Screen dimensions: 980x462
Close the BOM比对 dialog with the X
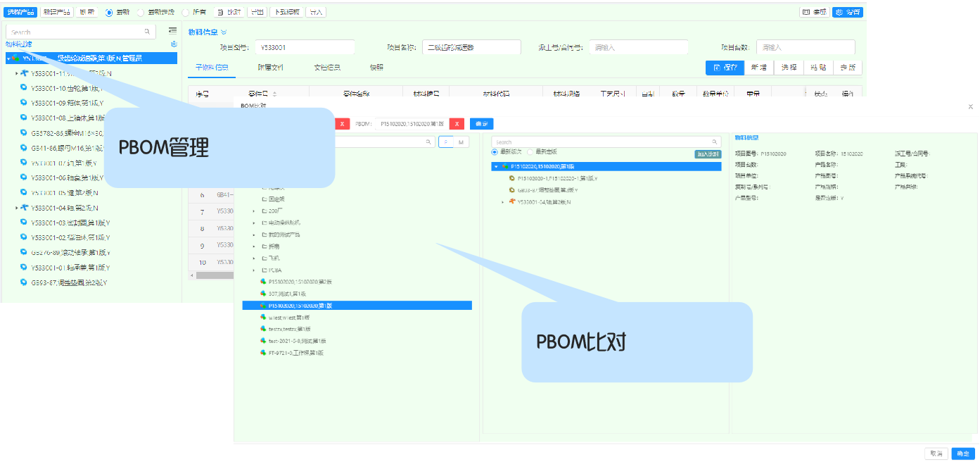[970, 107]
